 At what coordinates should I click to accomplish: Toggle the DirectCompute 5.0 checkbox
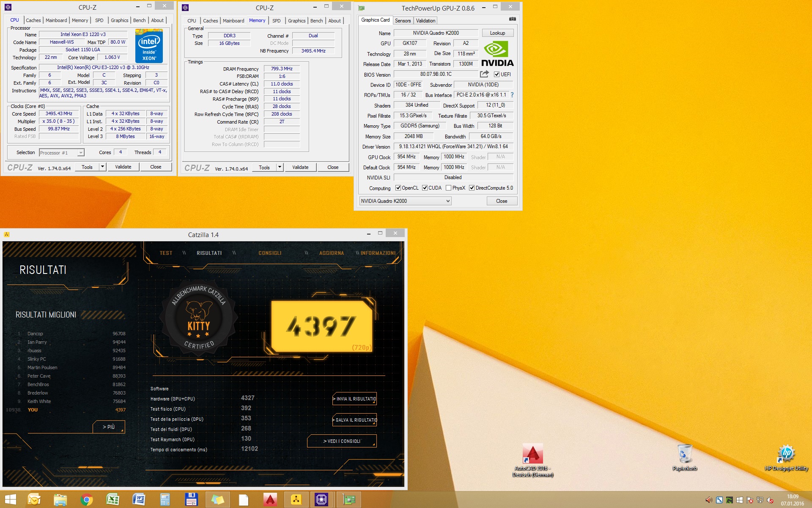(472, 188)
